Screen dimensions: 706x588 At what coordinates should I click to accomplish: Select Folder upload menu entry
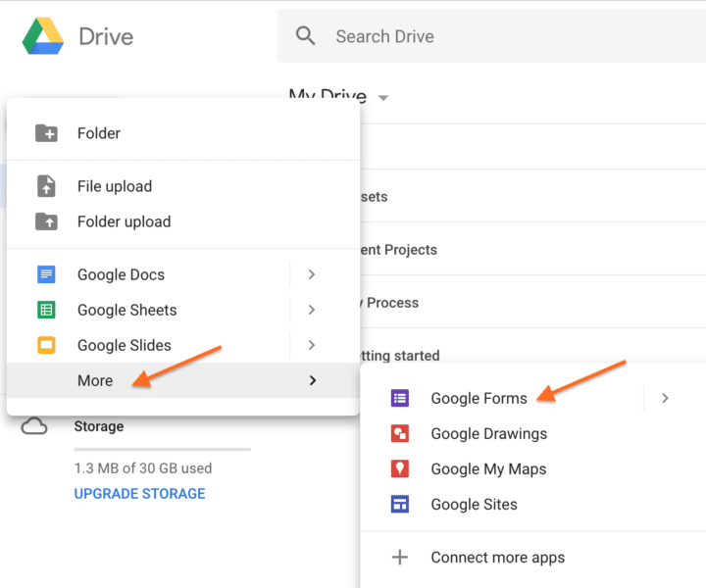[183, 221]
